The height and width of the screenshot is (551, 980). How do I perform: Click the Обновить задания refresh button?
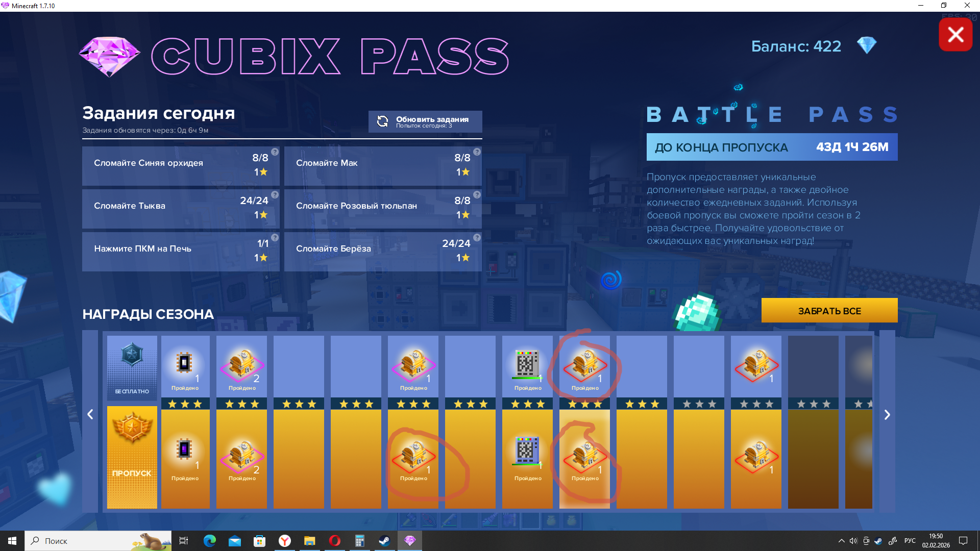425,121
